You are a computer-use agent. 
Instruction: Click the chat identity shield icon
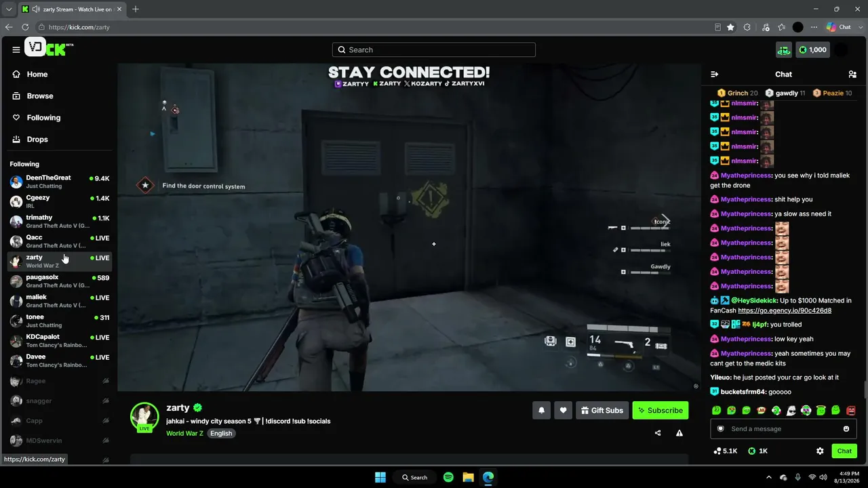(x=721, y=428)
